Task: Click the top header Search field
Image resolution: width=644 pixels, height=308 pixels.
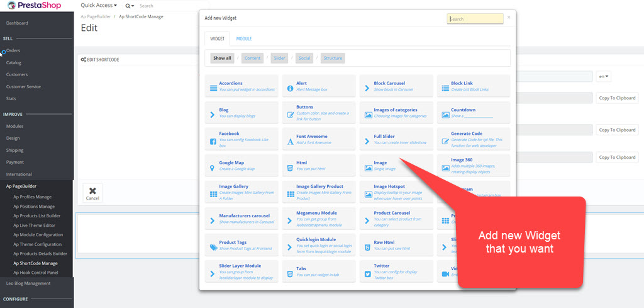Action: tap(172, 6)
